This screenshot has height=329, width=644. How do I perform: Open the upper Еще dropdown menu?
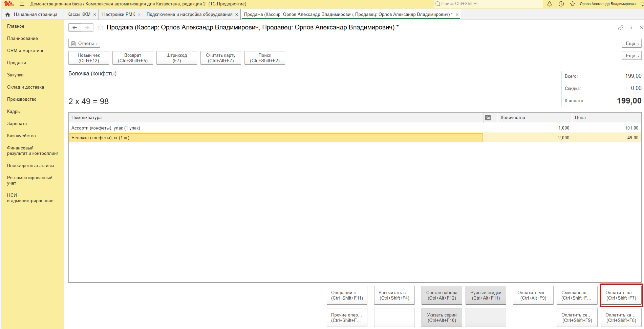(x=631, y=44)
